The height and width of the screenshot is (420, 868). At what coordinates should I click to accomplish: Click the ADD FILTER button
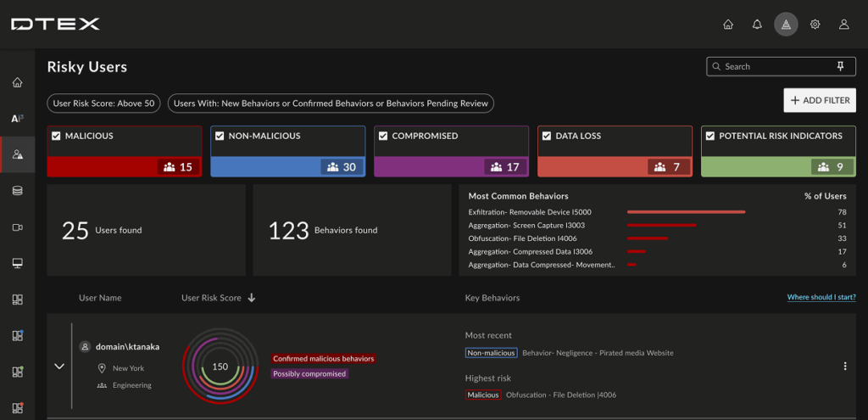819,100
